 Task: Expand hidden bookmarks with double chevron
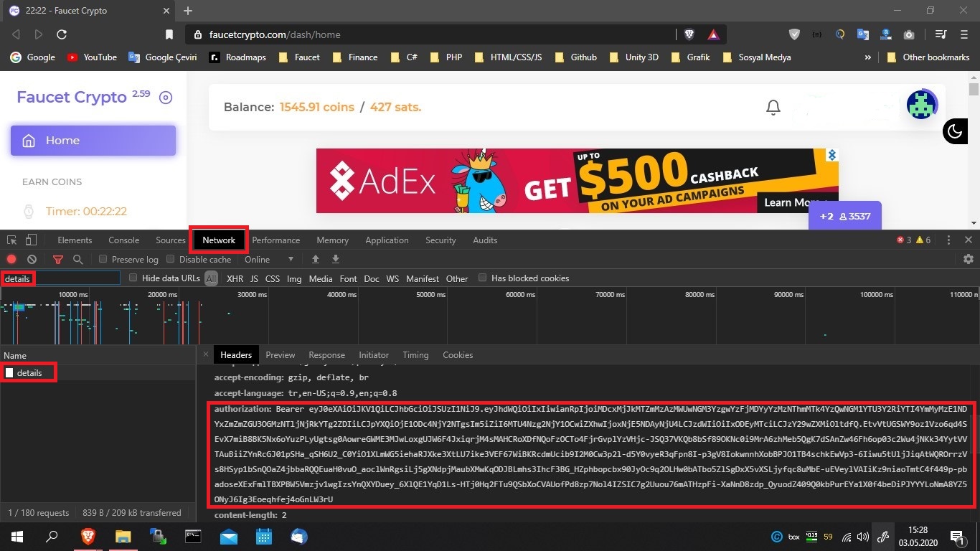click(x=867, y=57)
